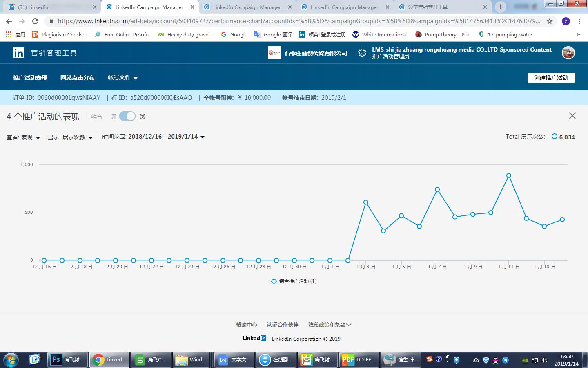
Task: Open a new browser tab
Action: 500,7
